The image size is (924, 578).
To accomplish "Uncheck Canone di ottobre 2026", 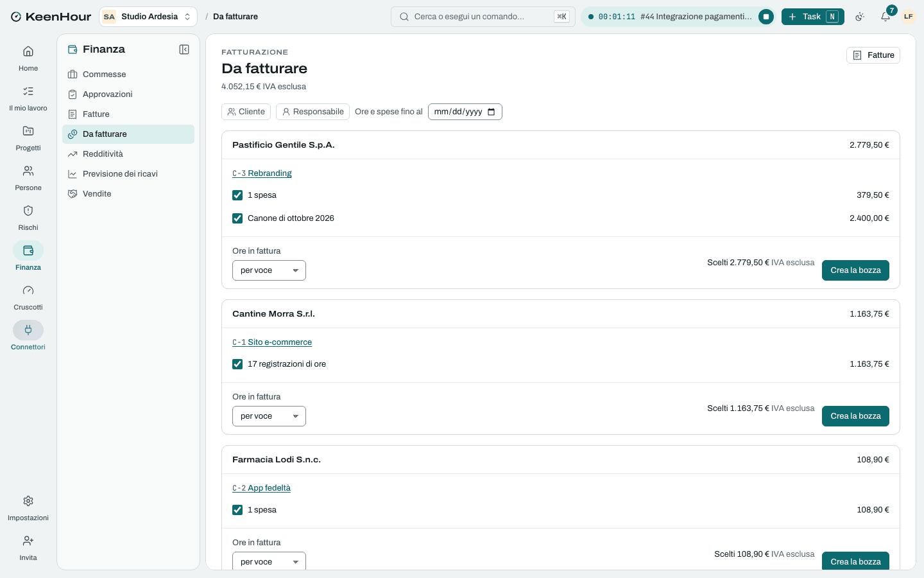I will coord(237,218).
